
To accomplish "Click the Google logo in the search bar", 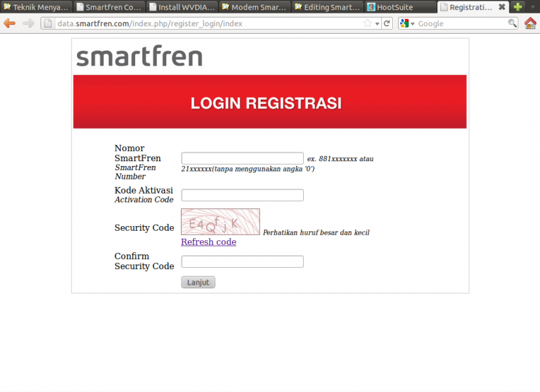I will [x=403, y=23].
